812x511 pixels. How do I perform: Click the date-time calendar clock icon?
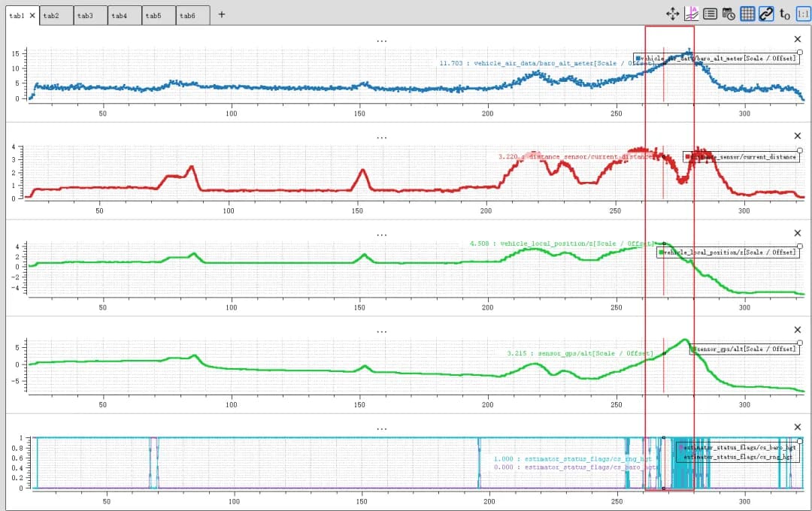[x=729, y=14]
